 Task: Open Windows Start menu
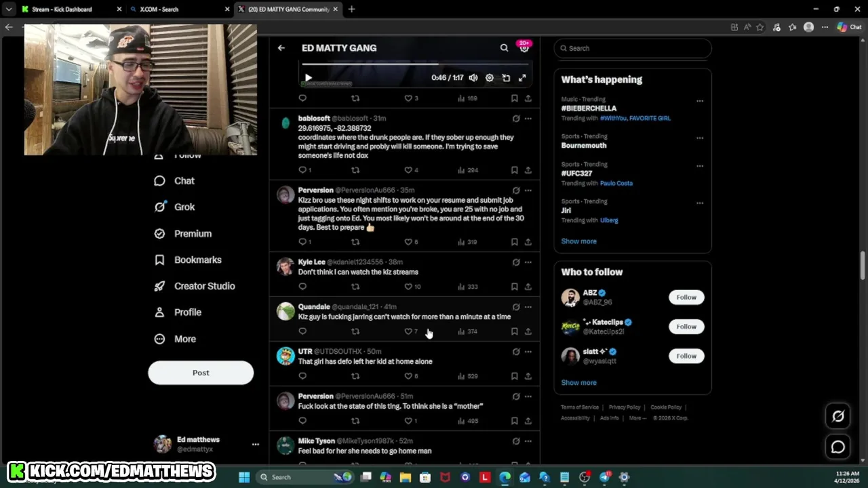tap(244, 477)
